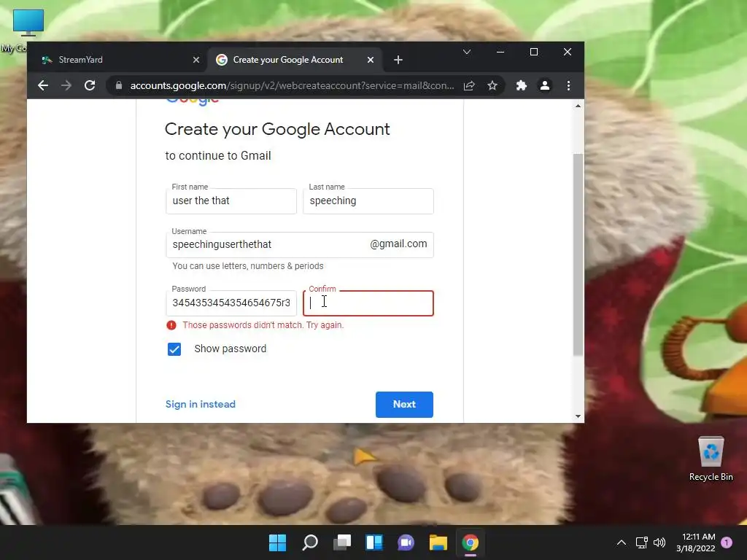Select the Recycle Bin desktop icon
Image resolution: width=747 pixels, height=560 pixels.
pos(711,459)
